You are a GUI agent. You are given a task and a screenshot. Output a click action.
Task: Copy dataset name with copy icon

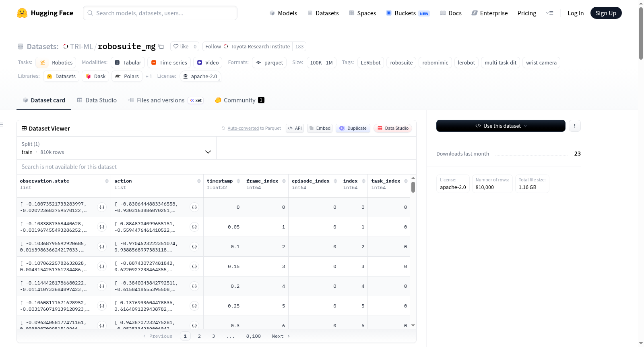coord(161,46)
